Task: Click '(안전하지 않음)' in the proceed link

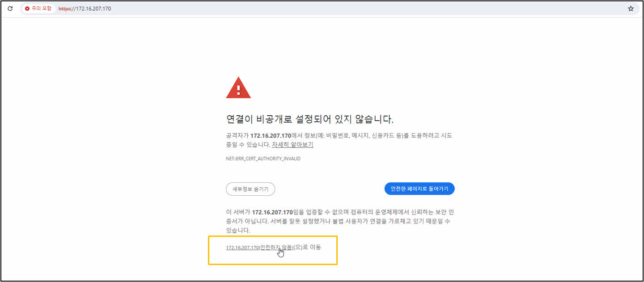Action: (x=276, y=248)
